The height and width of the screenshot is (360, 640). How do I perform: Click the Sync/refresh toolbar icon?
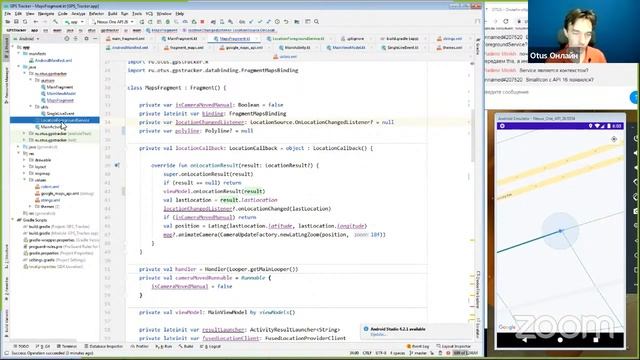[25, 22]
